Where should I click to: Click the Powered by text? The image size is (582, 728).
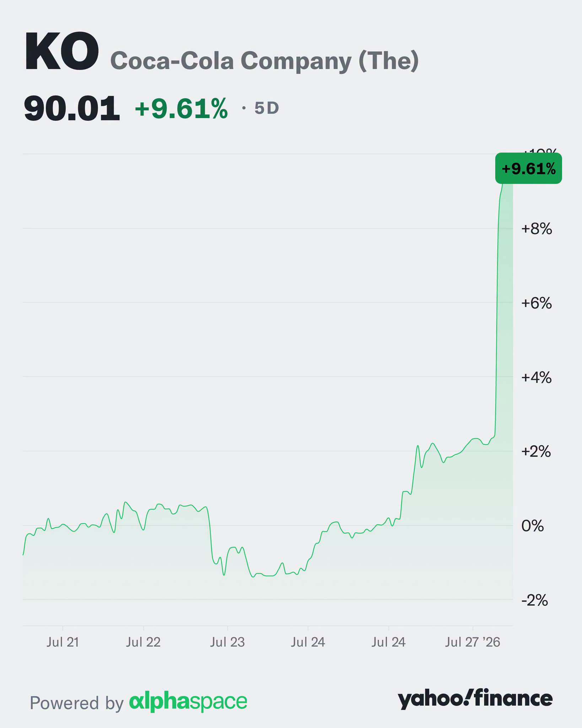coord(77,703)
